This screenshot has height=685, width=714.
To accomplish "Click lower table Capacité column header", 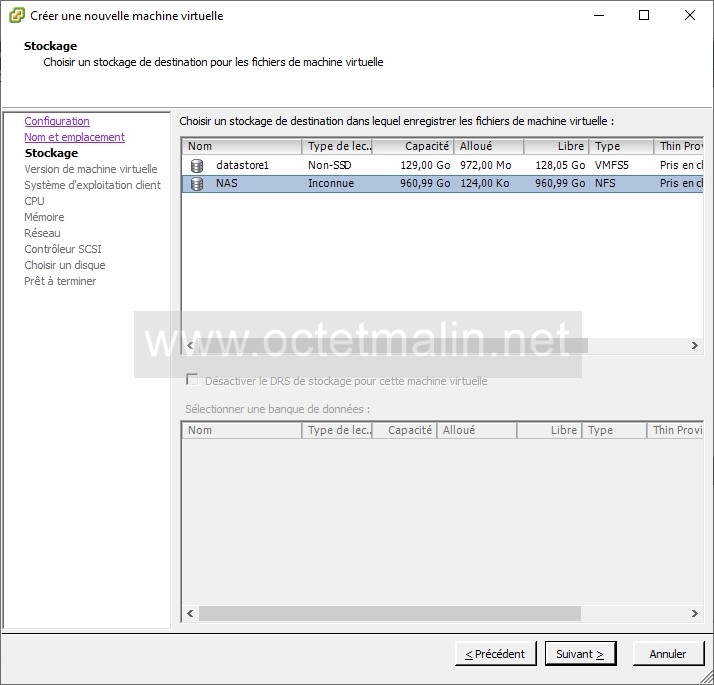I will [x=405, y=430].
